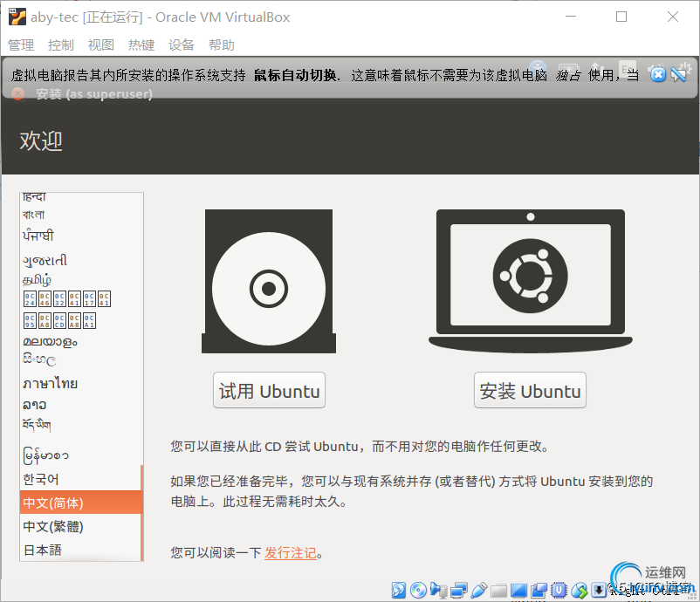Select ਪੰਜਾਬੀ in language list
This screenshot has width=700, height=602.
(80, 236)
